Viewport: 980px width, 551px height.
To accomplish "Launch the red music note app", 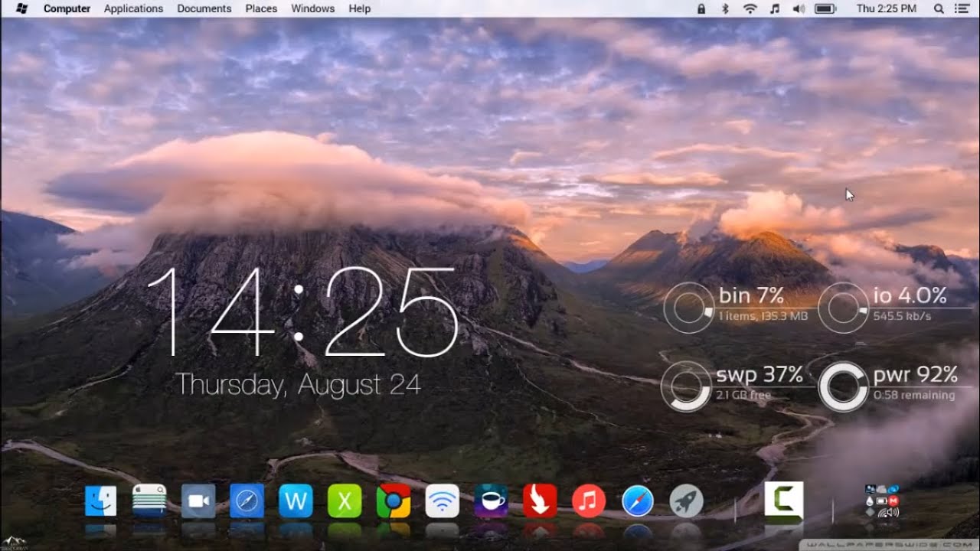I will tap(589, 501).
